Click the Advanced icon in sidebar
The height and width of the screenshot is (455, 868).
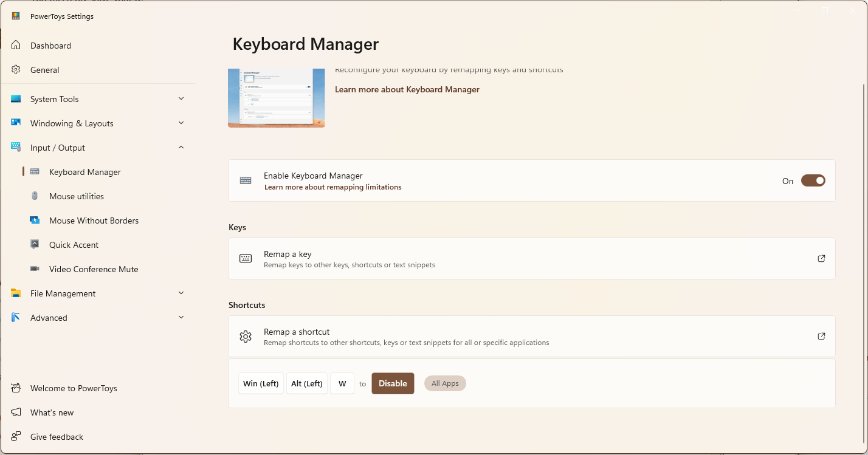[16, 318]
